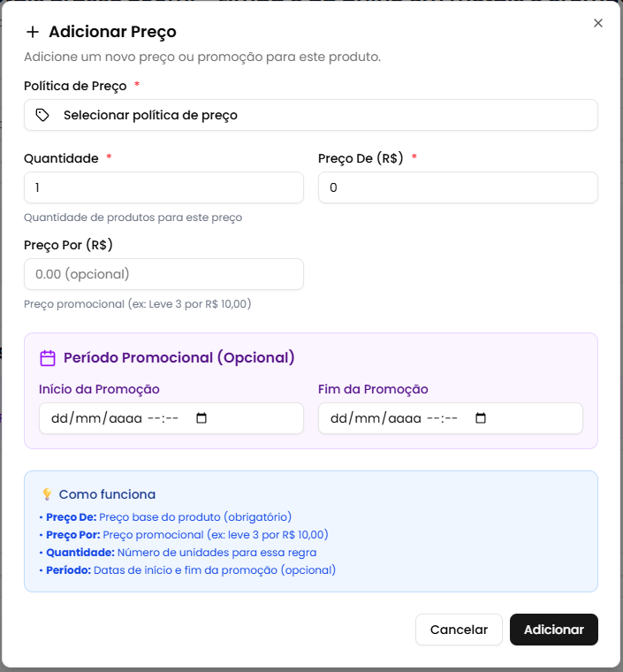Open the Selecionar política de preço dropdown
Viewport: 623px width, 672px height.
pyautogui.click(x=310, y=115)
